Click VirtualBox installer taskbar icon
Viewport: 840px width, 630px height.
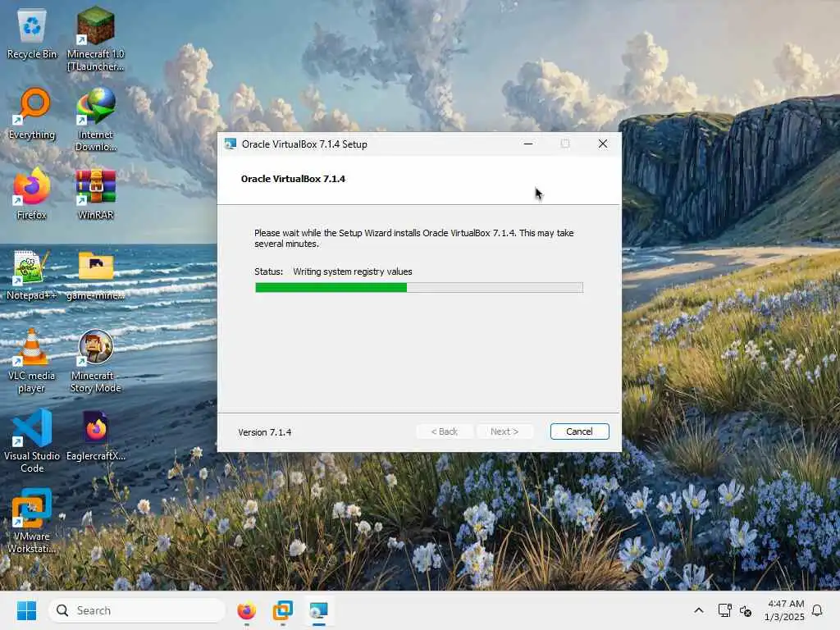[x=319, y=610]
